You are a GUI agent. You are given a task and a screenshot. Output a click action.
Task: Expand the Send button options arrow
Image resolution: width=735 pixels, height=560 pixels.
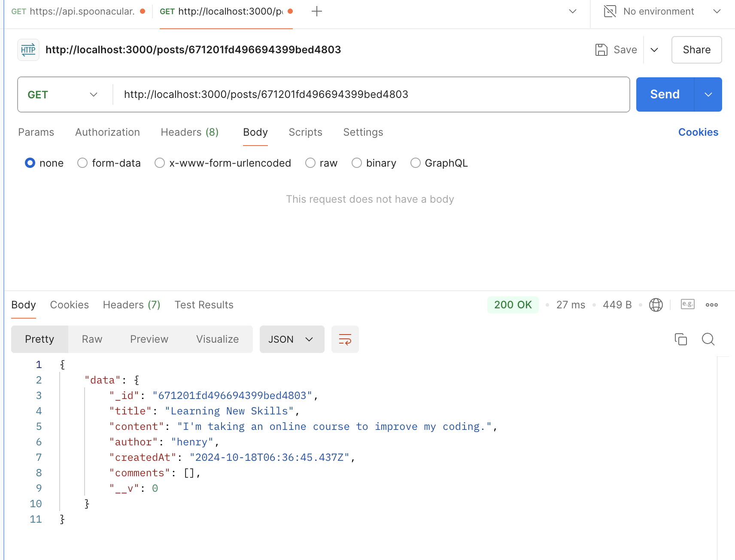point(708,94)
